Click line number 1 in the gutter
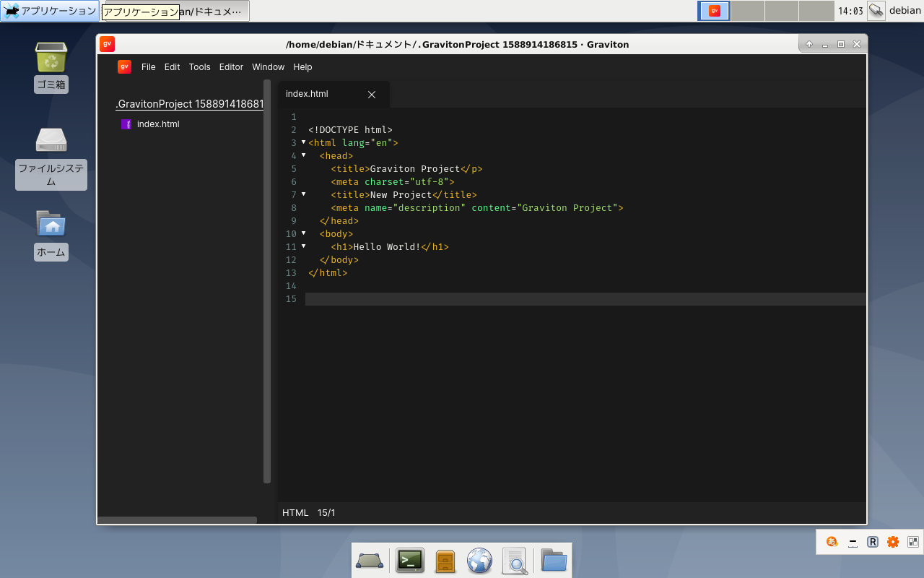 pyautogui.click(x=294, y=117)
